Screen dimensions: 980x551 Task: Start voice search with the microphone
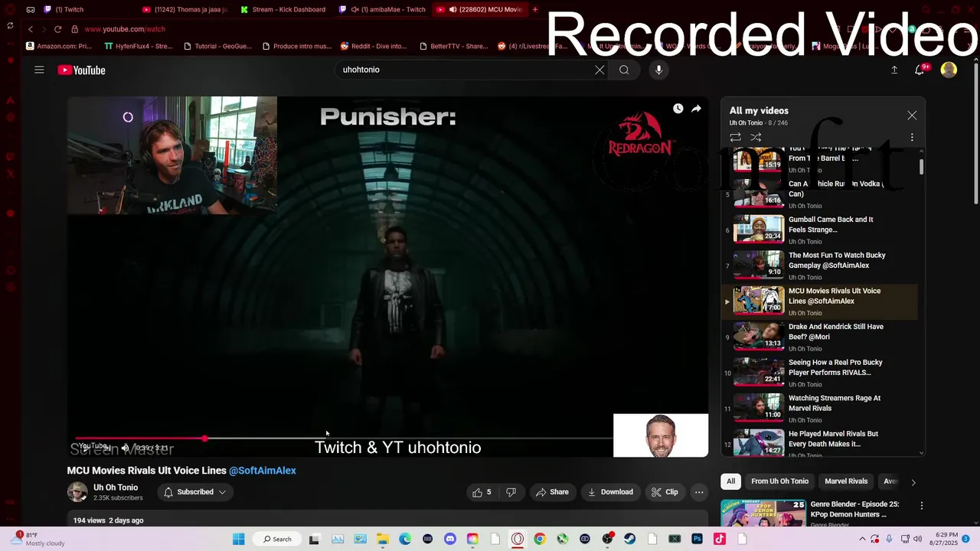658,70
